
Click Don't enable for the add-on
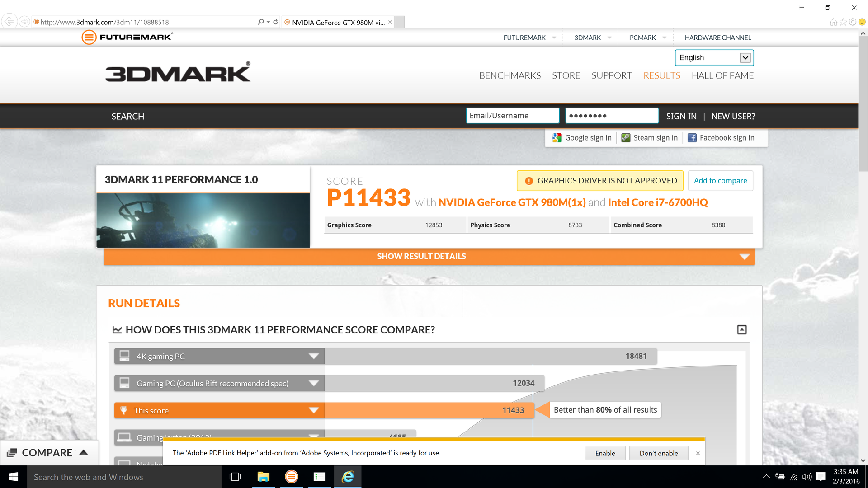[x=659, y=453]
